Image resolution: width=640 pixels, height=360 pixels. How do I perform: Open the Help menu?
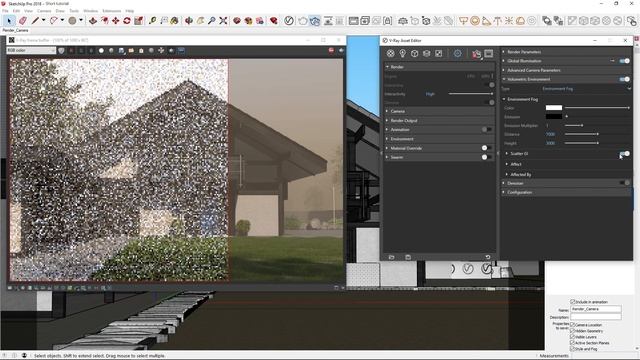click(129, 11)
